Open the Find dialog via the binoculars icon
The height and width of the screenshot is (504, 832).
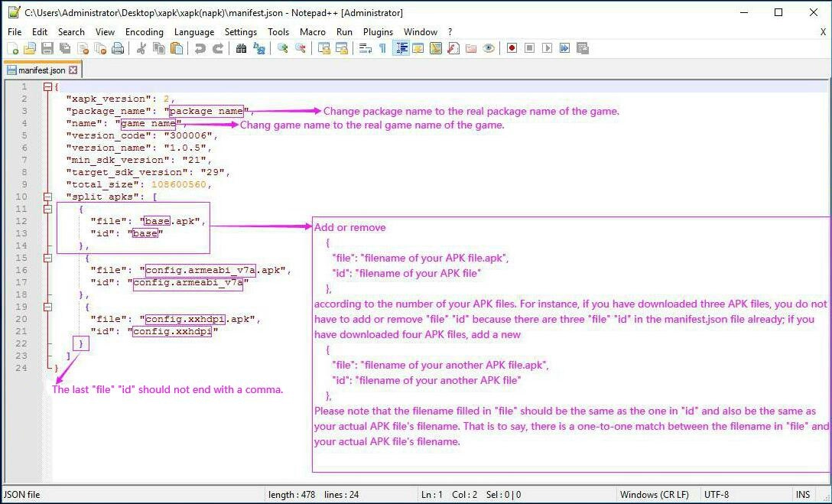click(x=240, y=47)
